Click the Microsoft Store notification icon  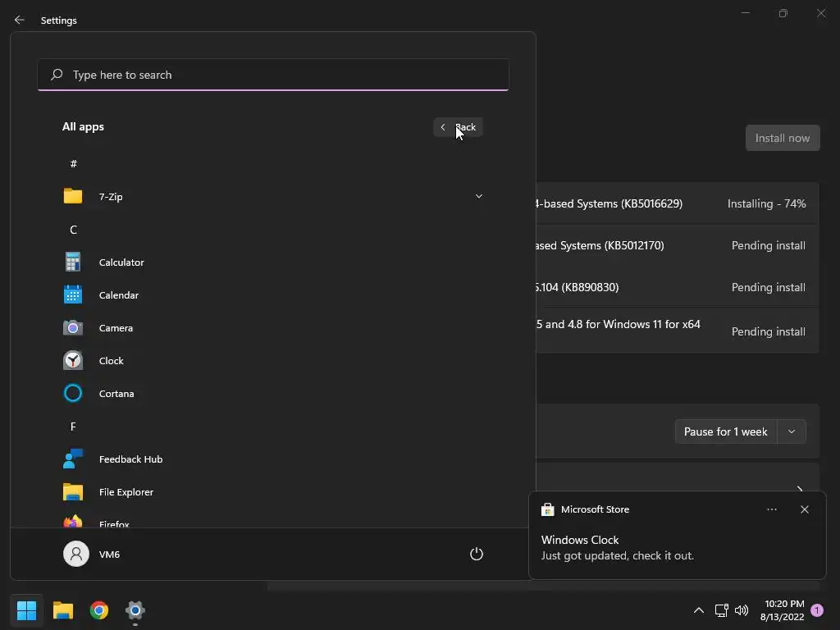[x=547, y=509]
